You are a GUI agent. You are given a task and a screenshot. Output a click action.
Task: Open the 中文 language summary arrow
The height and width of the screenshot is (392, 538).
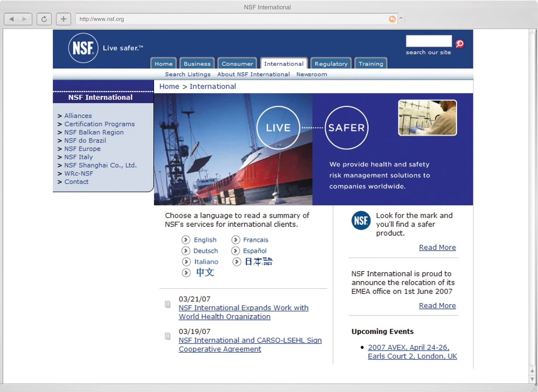tap(186, 273)
